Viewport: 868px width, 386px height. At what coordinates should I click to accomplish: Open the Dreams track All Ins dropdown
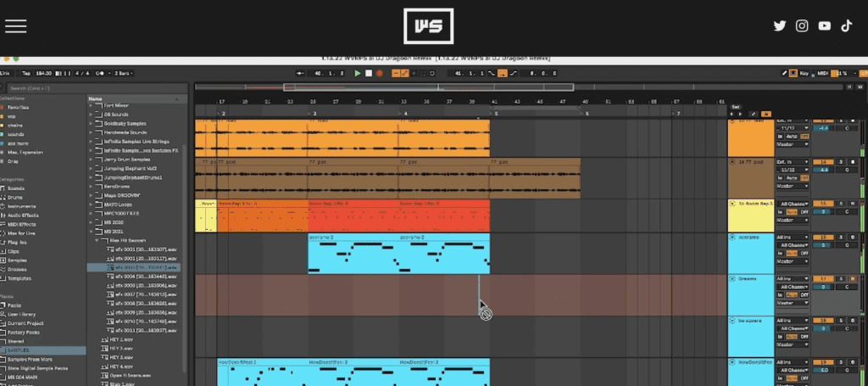coord(793,279)
